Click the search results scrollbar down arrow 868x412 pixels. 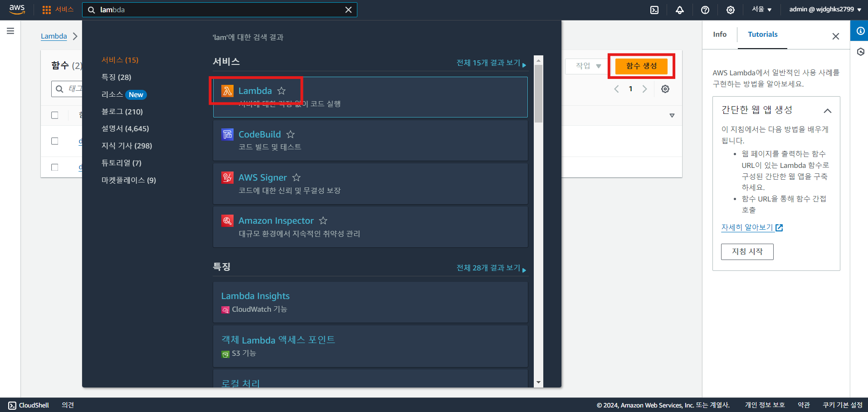tap(538, 383)
